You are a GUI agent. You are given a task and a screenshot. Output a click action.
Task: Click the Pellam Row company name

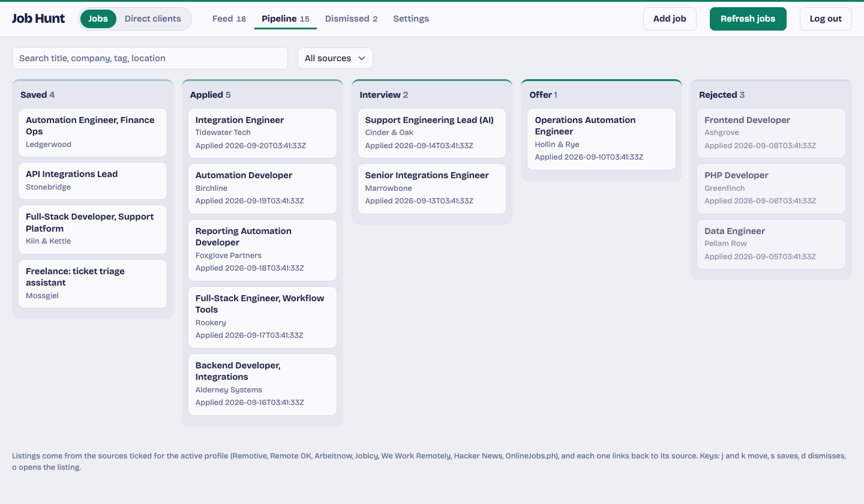[x=725, y=244]
